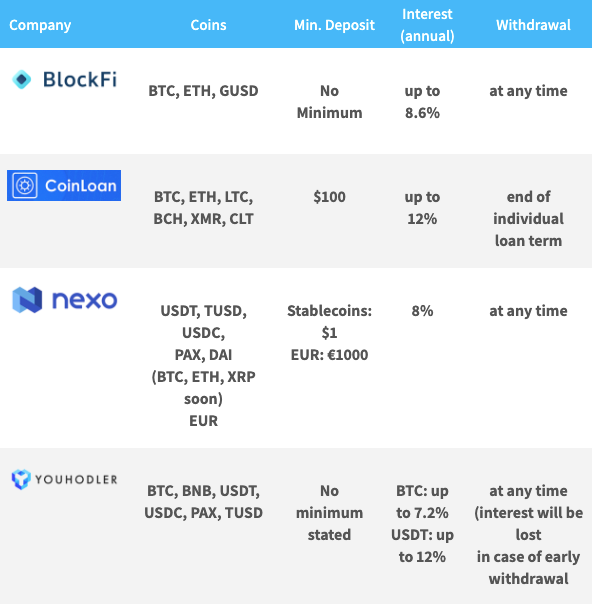
Task: Click the BlockFi diamond logo icon
Action: click(22, 79)
